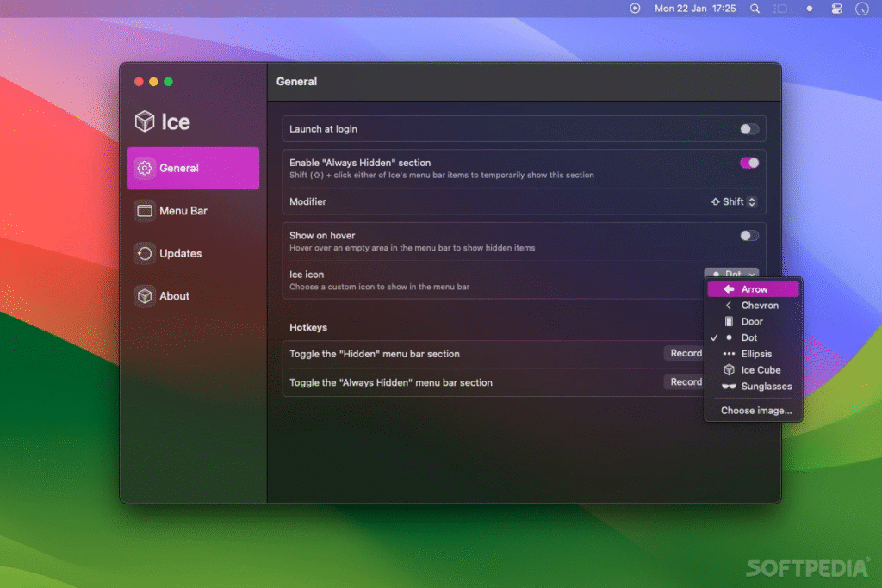Open the About section
This screenshot has height=588, width=882.
pyautogui.click(x=175, y=295)
